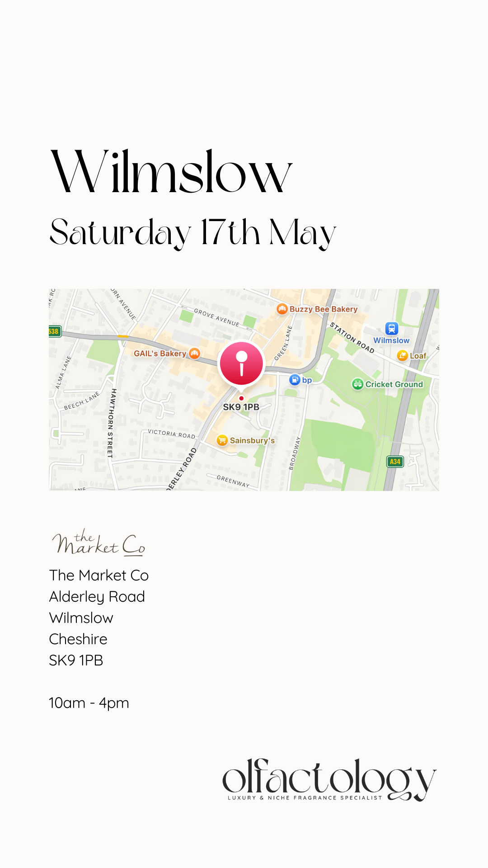Select the Alderley Road address line
This screenshot has height=868, width=488.
[97, 597]
